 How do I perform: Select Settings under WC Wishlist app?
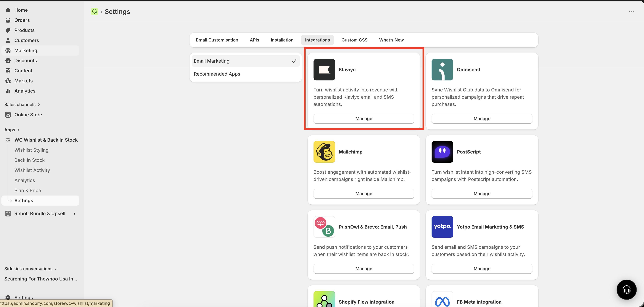pos(40,201)
